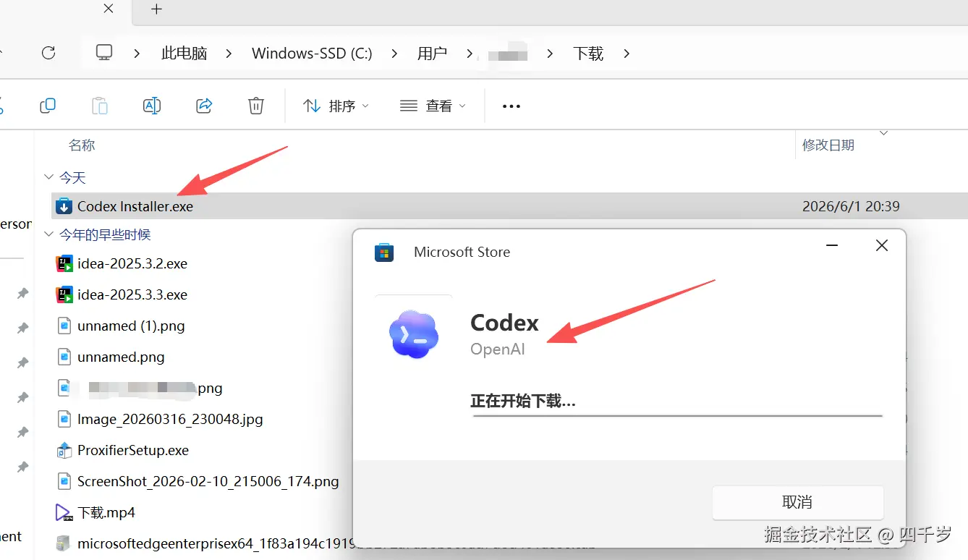Viewport: 968px width, 560px height.
Task: Click the Codex Installer.exe file icon
Action: pyautogui.click(x=64, y=206)
